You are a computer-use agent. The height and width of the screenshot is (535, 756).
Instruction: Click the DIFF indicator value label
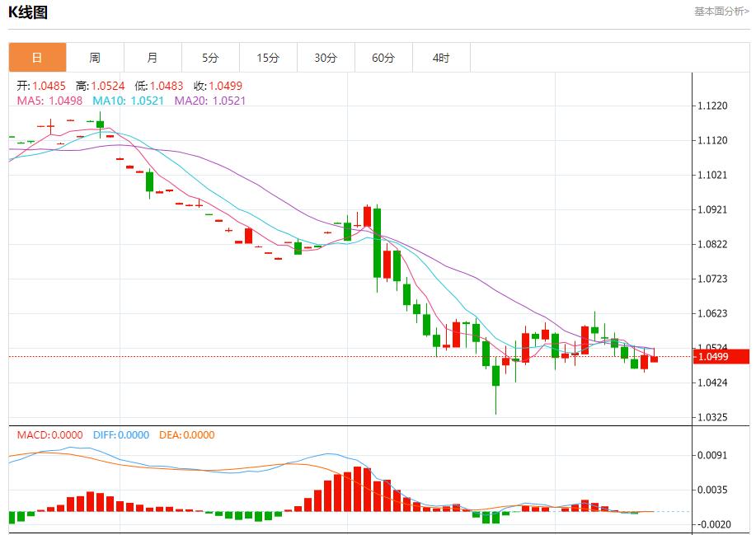120,435
